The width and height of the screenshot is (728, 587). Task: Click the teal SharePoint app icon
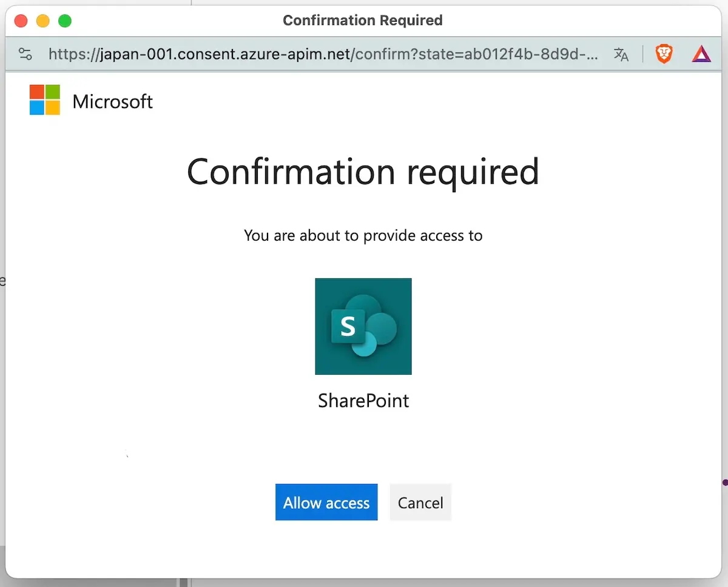tap(363, 326)
